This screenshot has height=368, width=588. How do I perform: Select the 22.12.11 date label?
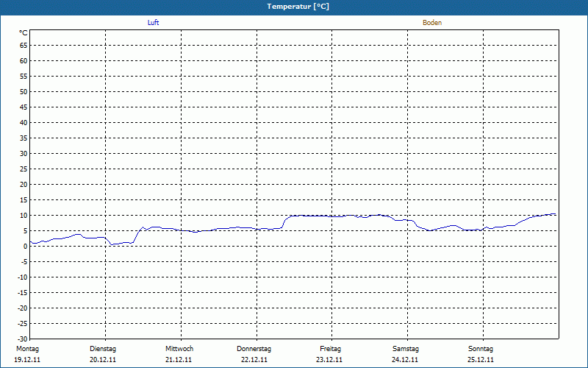pyautogui.click(x=254, y=360)
